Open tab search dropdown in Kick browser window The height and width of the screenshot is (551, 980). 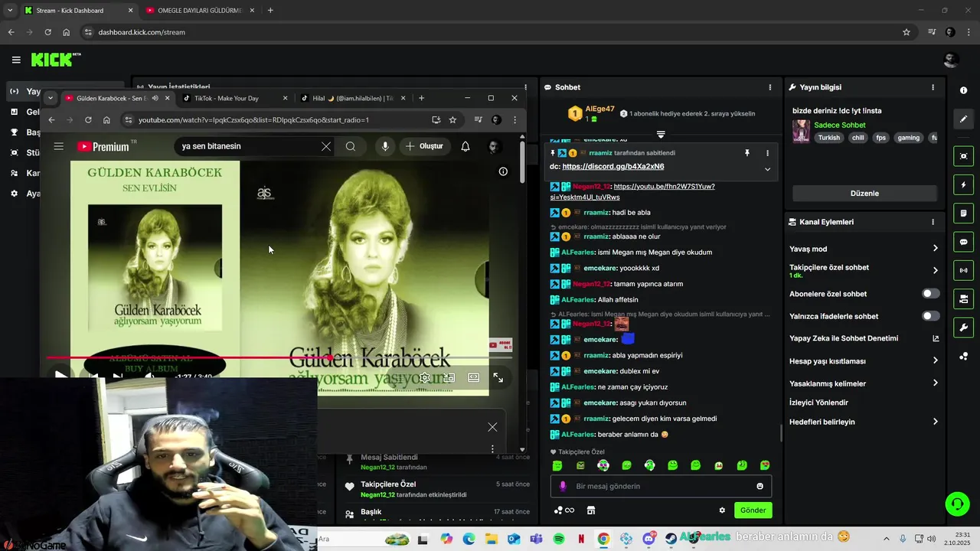pyautogui.click(x=9, y=11)
